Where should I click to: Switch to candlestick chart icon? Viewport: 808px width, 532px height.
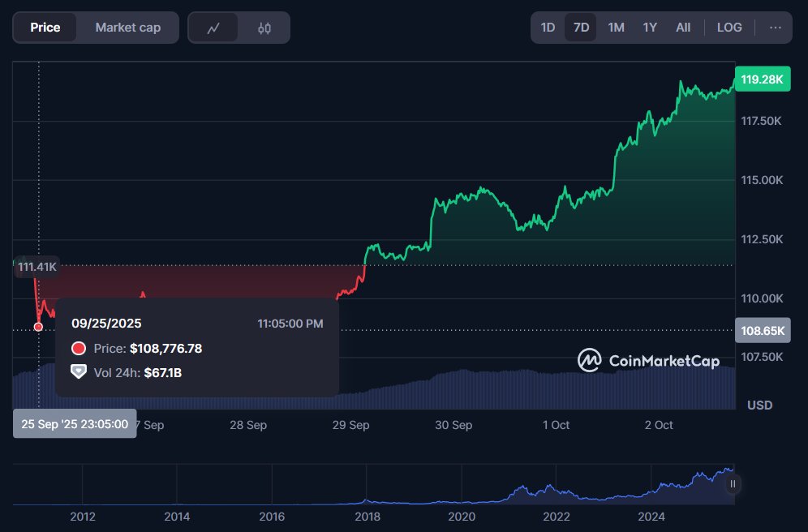264,28
